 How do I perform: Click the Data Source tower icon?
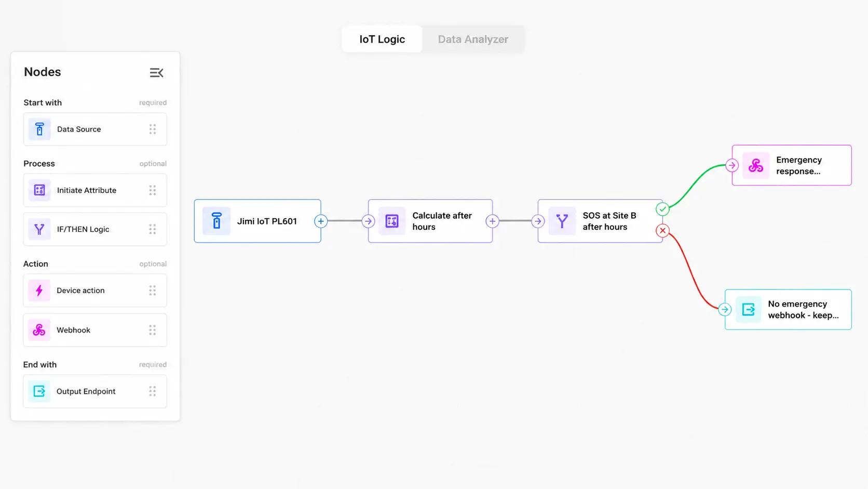point(39,129)
